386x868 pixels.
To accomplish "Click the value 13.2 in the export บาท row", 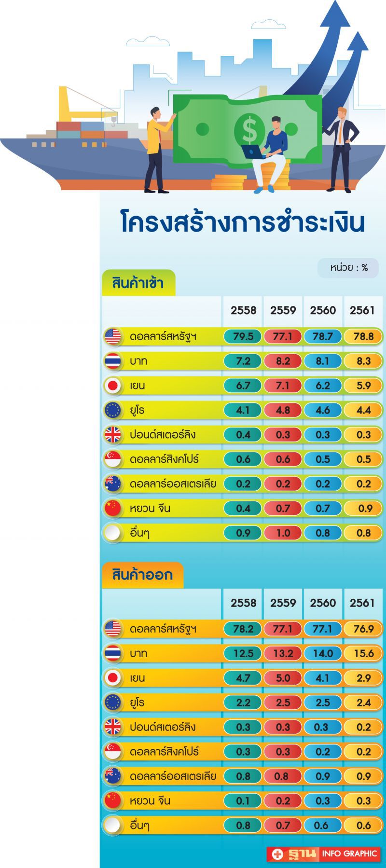I will [283, 653].
